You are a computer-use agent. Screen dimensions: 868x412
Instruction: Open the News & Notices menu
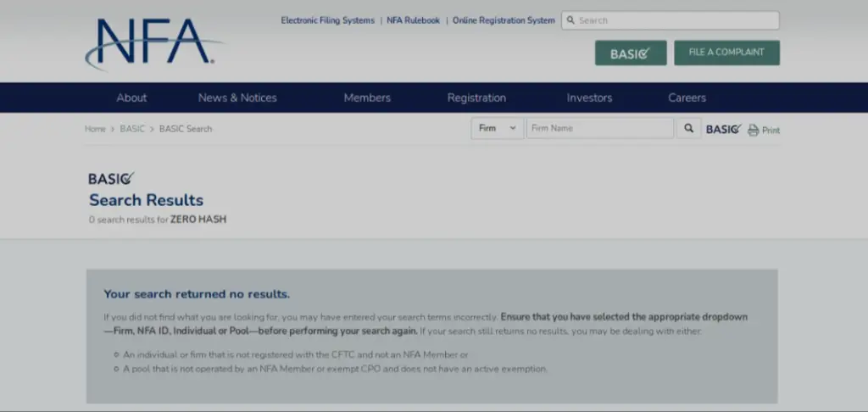(x=237, y=98)
